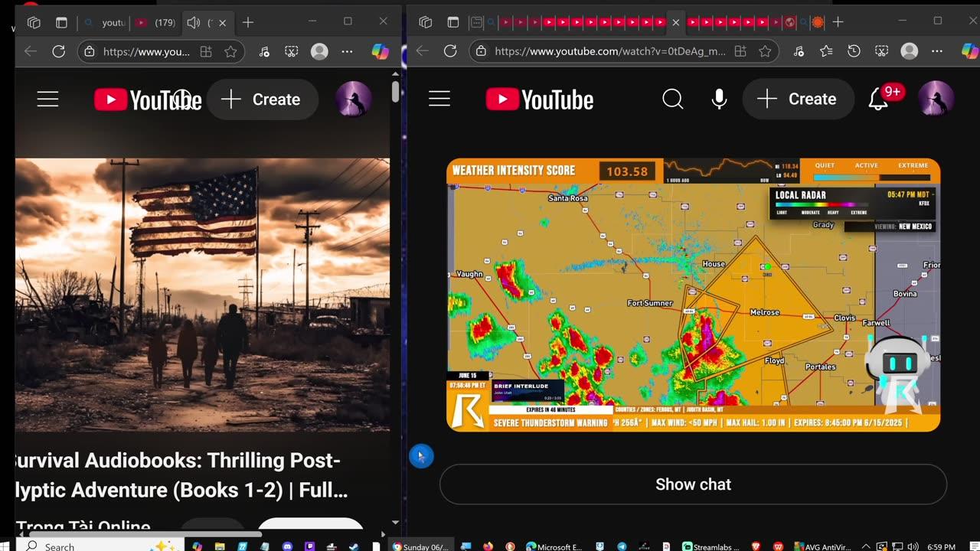Screen dimensions: 980x551
Task: Refresh page in right browser window
Action: pos(450,51)
